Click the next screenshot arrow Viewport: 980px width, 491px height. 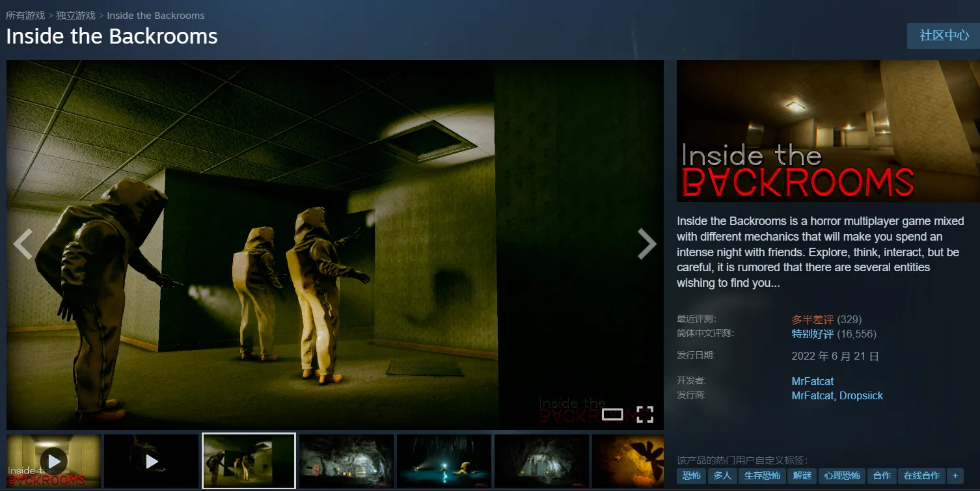tap(646, 245)
